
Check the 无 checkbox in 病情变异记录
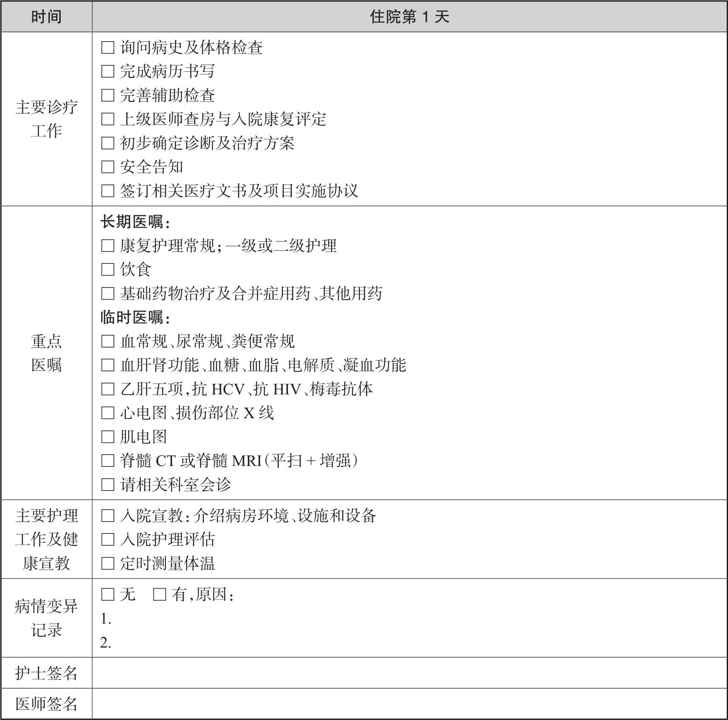[108, 594]
